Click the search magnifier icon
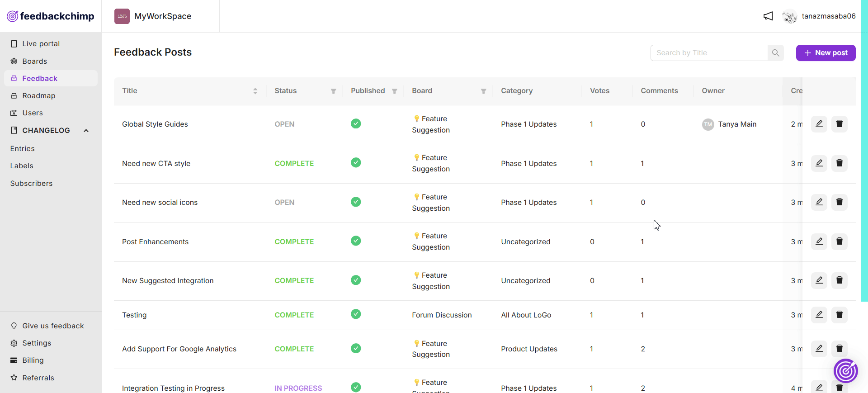Screen dimensions: 868x393 tap(775, 53)
